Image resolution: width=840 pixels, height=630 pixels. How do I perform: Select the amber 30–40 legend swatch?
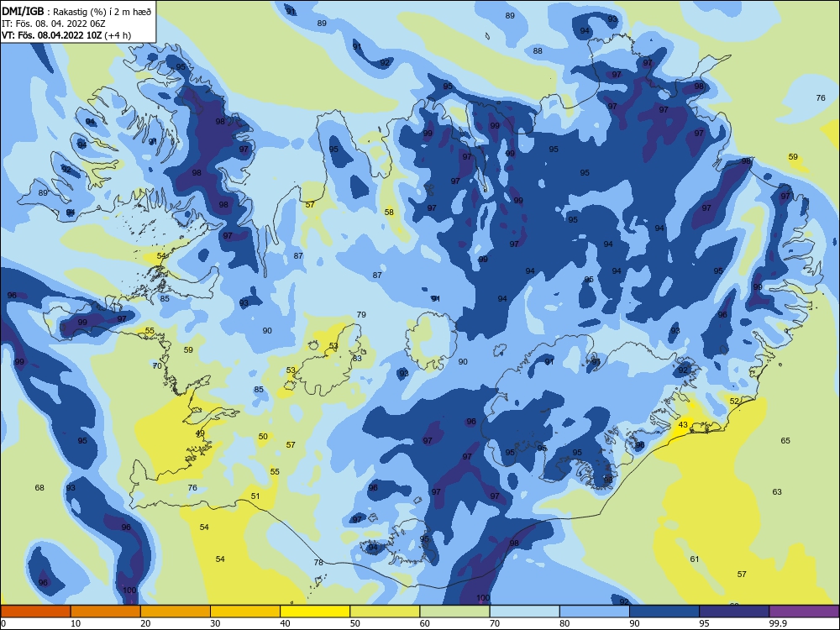(245, 612)
